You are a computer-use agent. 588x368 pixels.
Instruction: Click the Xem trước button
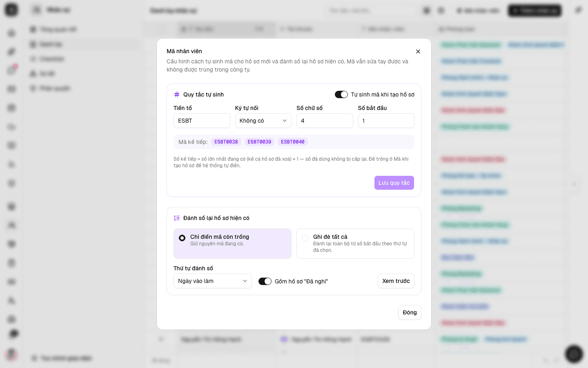tap(396, 281)
